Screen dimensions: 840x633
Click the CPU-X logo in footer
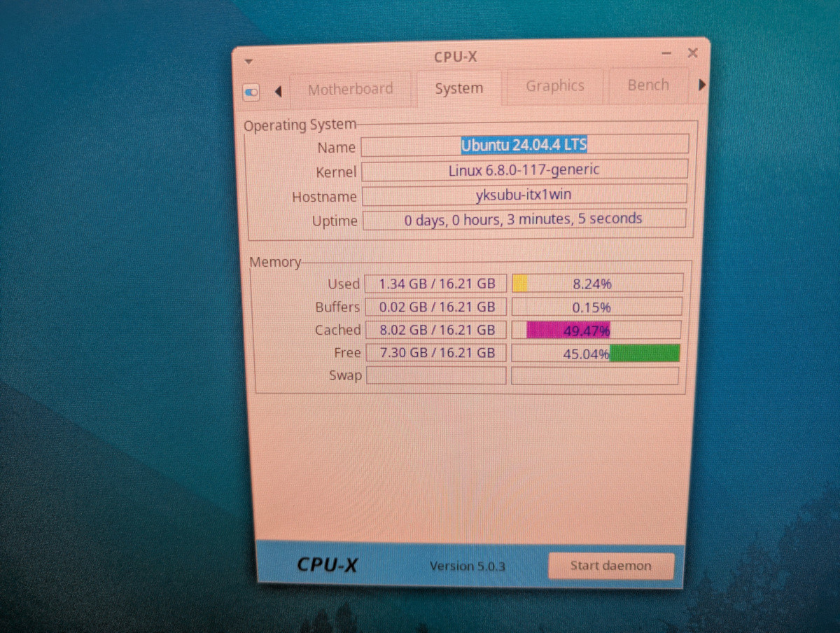click(x=327, y=564)
